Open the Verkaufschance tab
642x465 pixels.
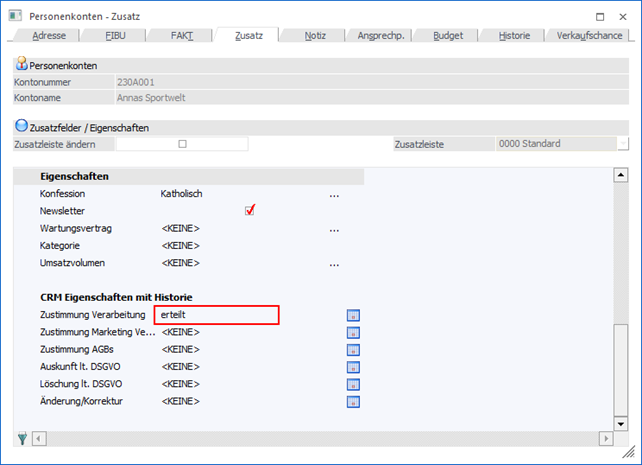(x=589, y=35)
